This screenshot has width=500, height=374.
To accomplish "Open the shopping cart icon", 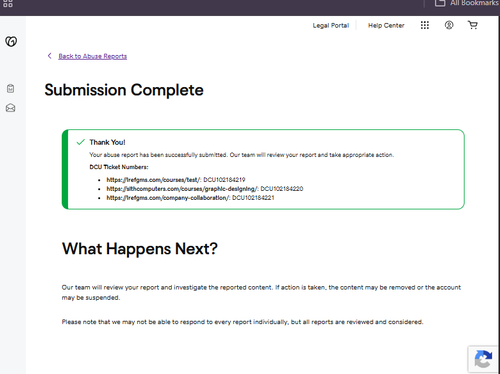I will pos(473,25).
